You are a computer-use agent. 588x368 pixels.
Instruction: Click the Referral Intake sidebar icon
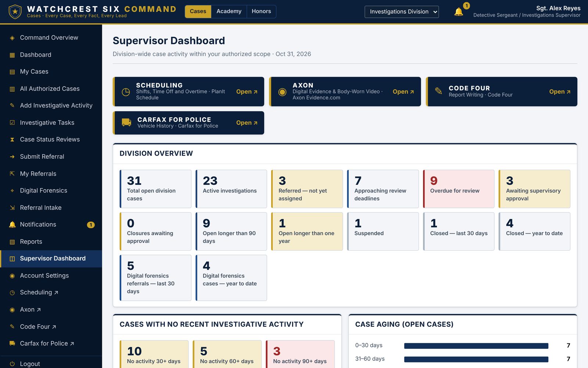pyautogui.click(x=12, y=208)
